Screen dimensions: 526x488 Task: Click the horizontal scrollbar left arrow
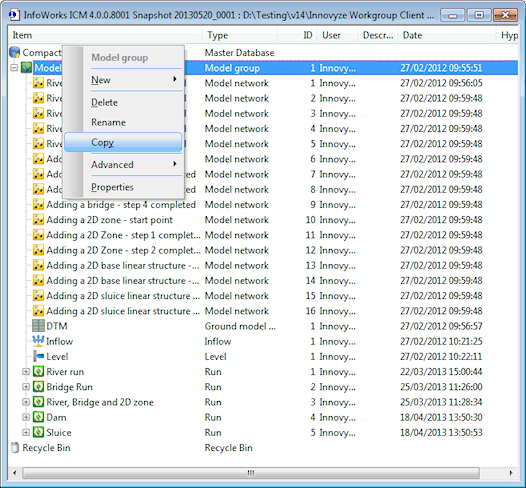[15, 473]
